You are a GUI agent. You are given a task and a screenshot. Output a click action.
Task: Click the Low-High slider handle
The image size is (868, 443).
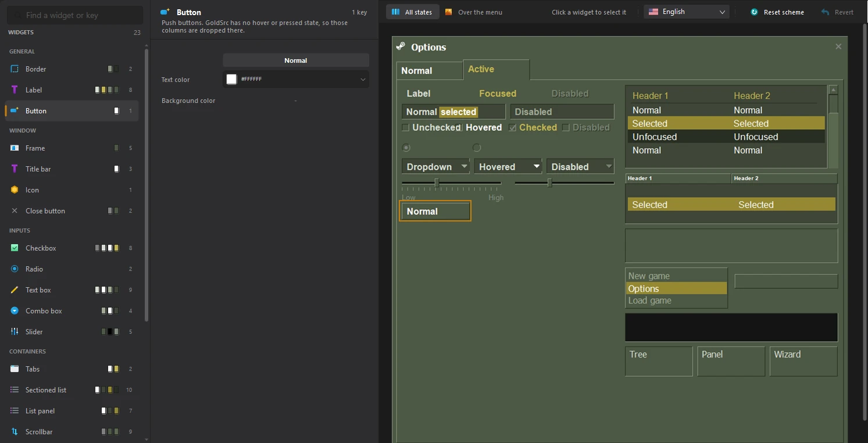[x=437, y=183]
